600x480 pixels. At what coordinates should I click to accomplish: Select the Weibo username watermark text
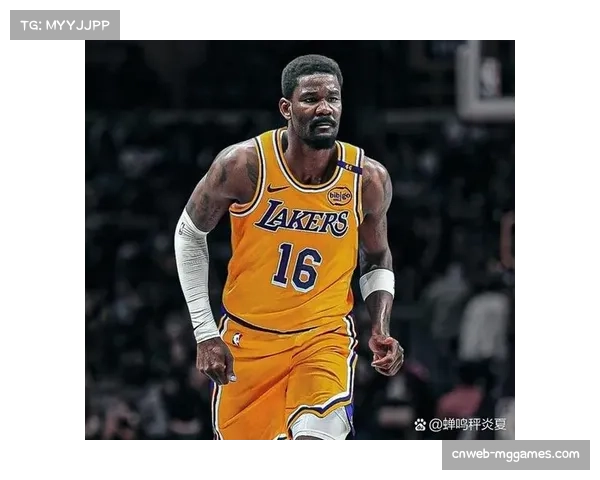coord(468,425)
